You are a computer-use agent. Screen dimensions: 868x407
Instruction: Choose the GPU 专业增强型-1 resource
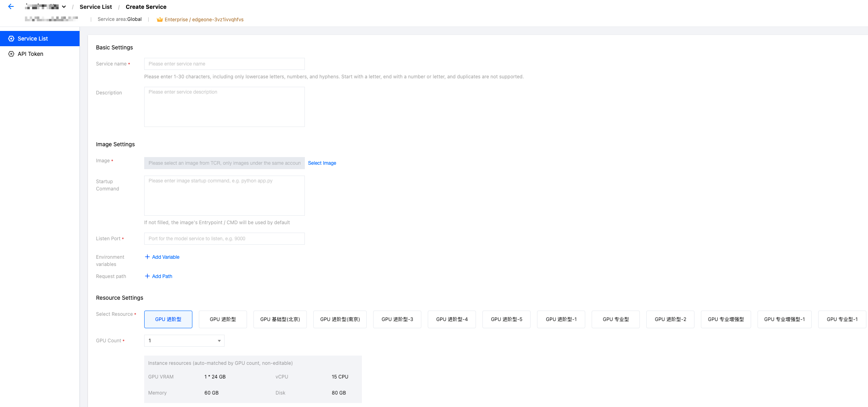tap(784, 319)
